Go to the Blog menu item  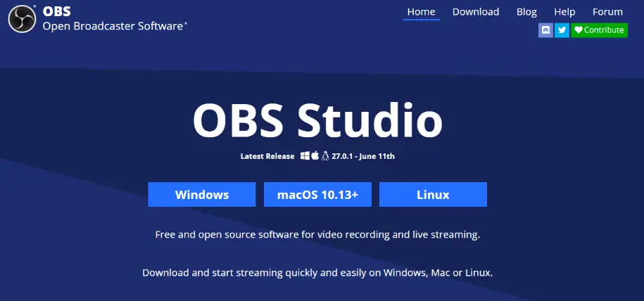(526, 12)
